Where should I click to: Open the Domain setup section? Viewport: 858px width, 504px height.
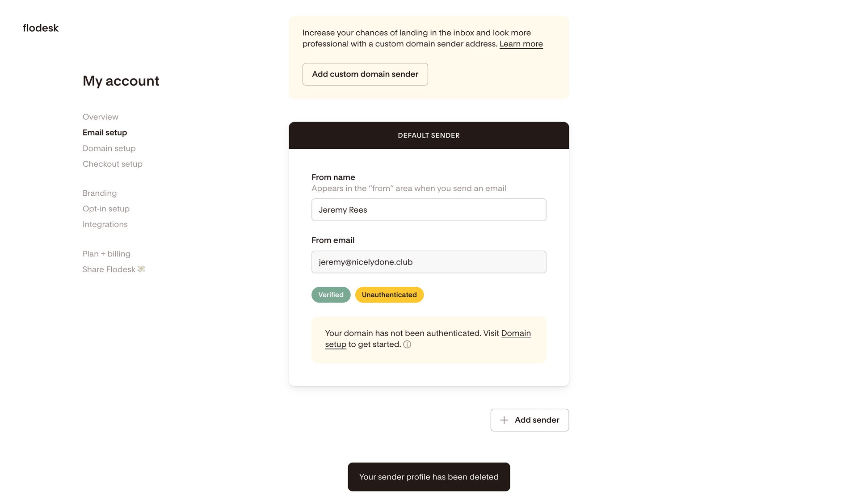tap(109, 148)
